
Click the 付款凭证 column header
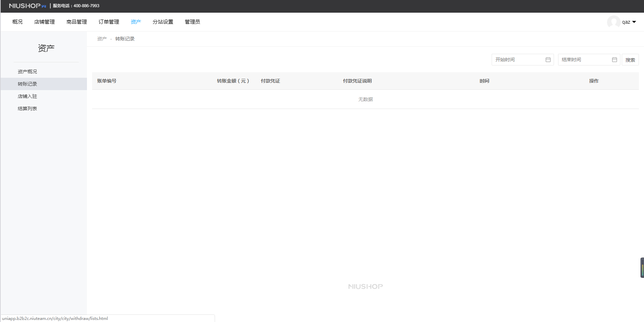(x=270, y=81)
